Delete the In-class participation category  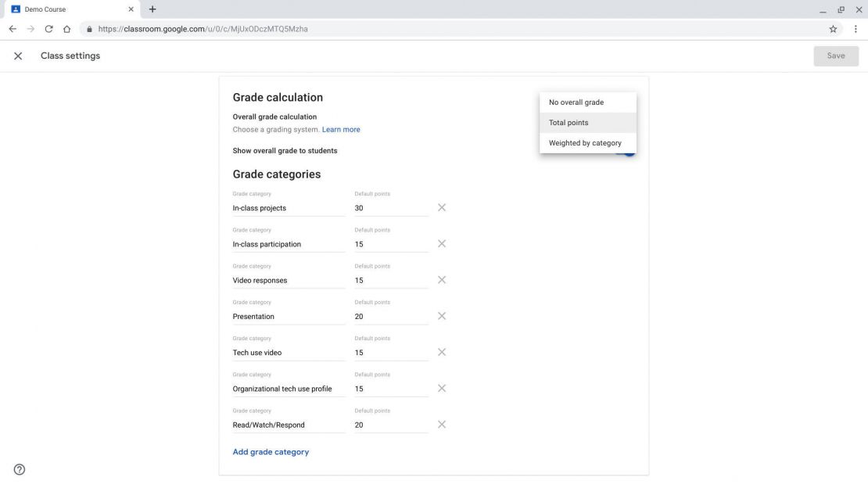point(442,243)
